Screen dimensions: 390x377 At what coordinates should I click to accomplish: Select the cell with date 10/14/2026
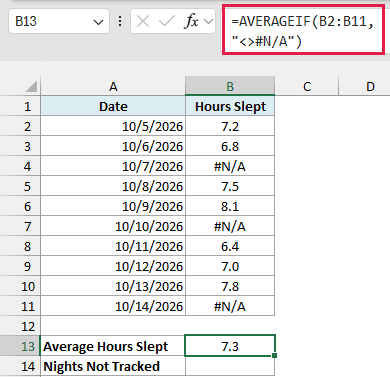pos(113,306)
